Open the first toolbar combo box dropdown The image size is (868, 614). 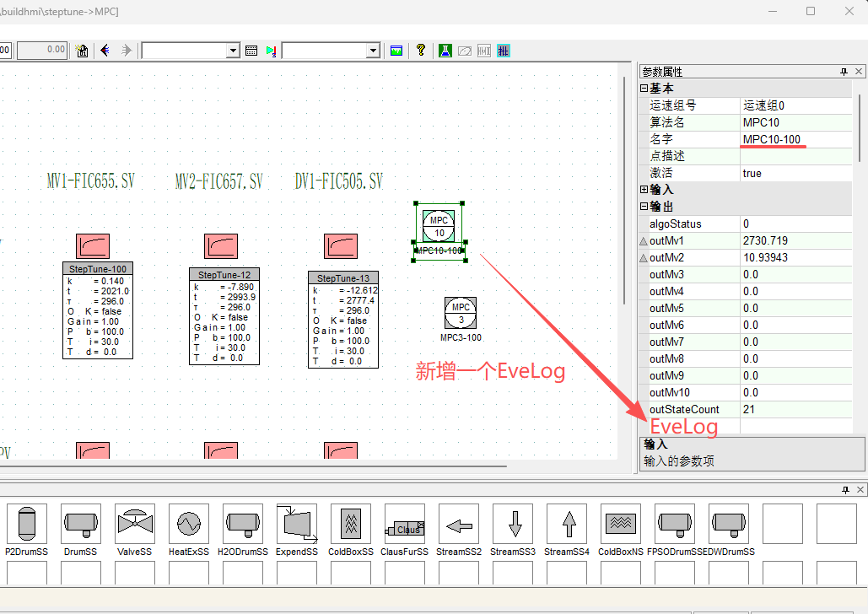click(234, 51)
